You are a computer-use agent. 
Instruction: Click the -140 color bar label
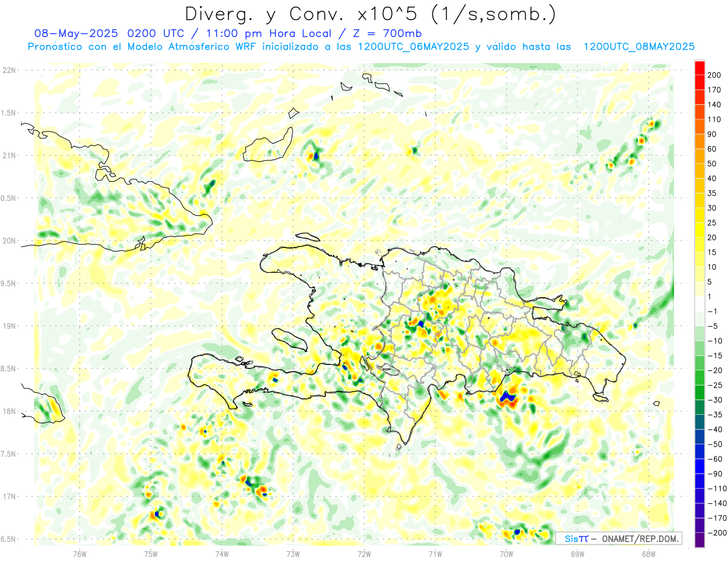(x=716, y=503)
